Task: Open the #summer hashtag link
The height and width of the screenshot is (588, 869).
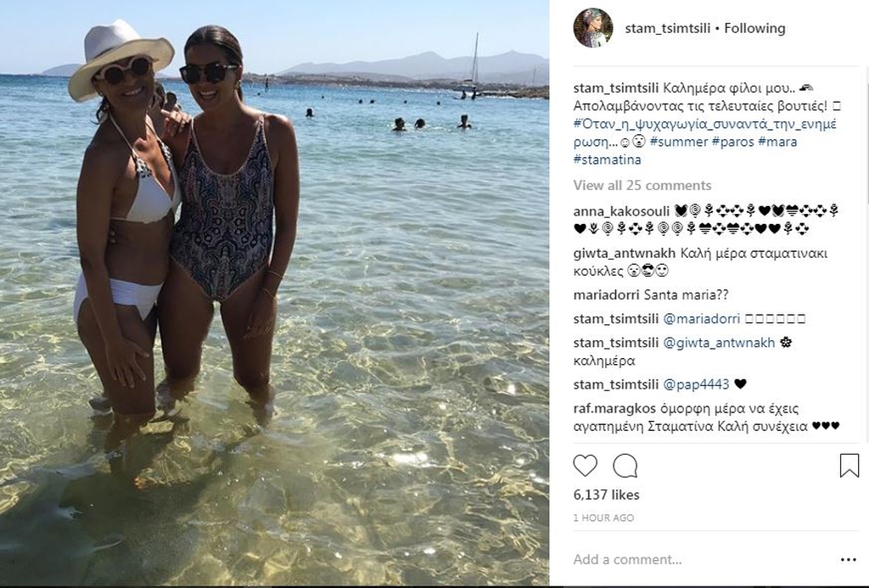Action: (x=679, y=142)
